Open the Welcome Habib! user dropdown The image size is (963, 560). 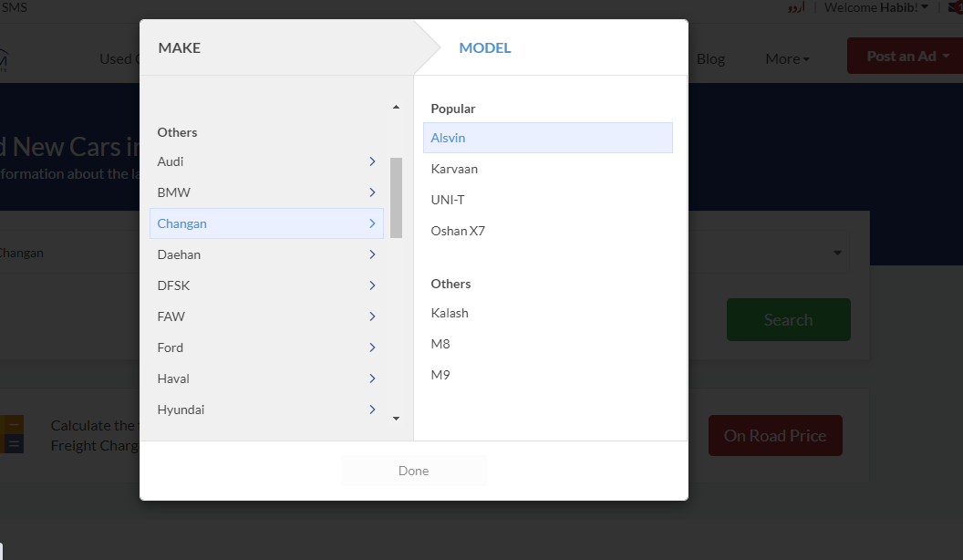click(876, 7)
